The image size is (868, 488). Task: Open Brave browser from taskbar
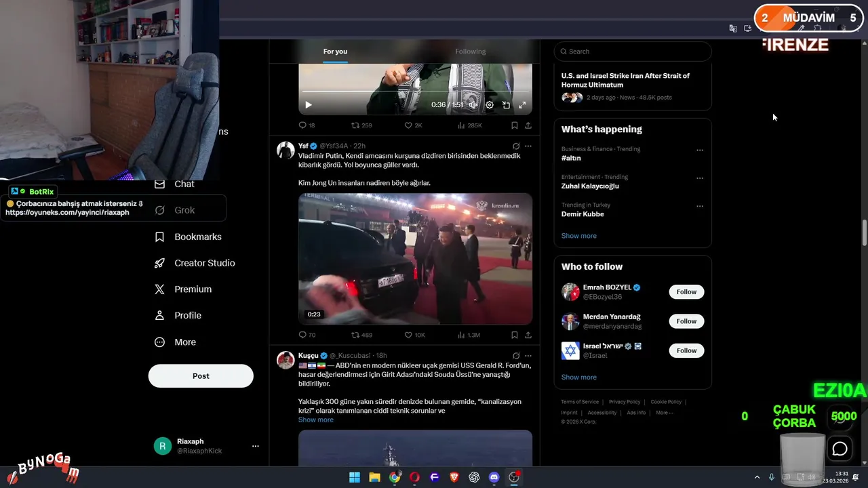(454, 477)
